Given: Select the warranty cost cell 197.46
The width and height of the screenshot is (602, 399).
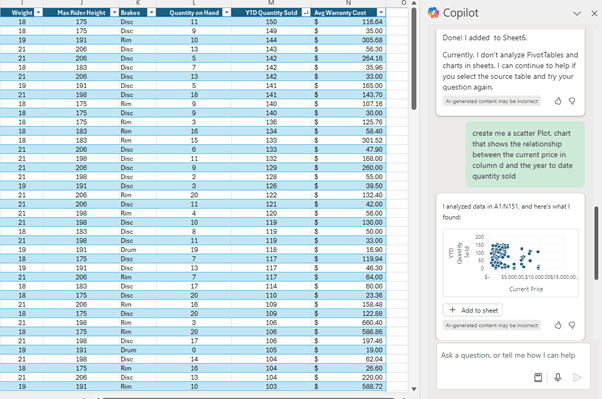Looking at the screenshot, I should pos(348,341).
